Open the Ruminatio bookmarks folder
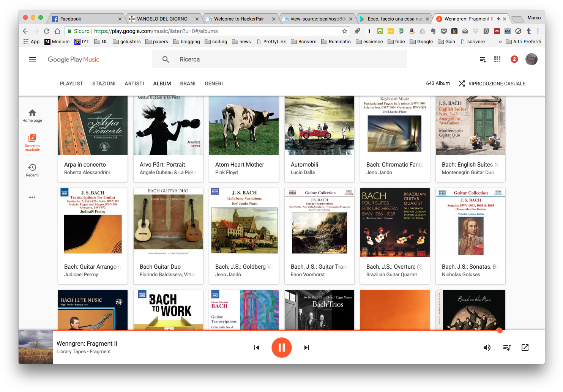Viewport: 563px width, 392px height. (x=336, y=42)
